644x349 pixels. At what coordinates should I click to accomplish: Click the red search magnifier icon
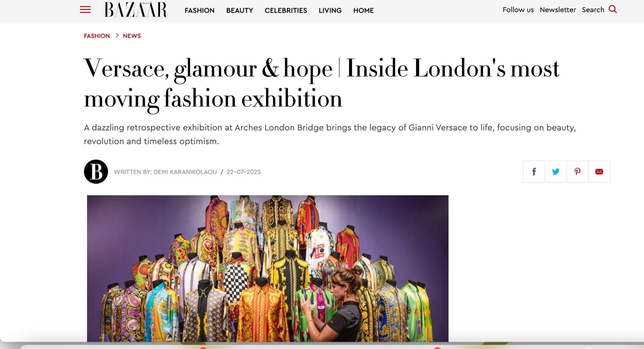pos(613,9)
